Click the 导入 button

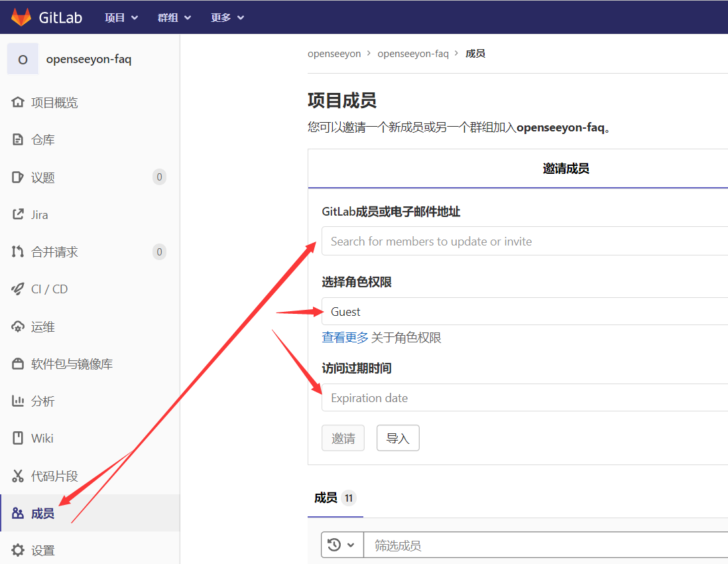tap(398, 439)
